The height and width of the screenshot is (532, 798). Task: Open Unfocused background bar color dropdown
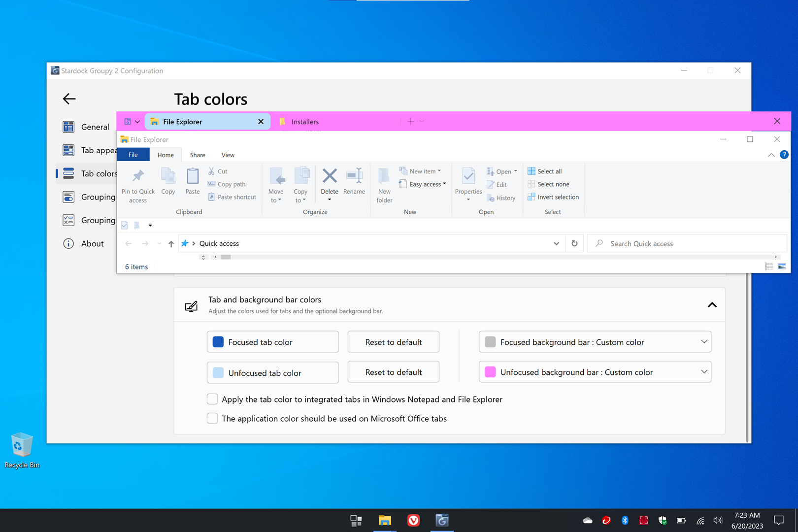pos(595,372)
